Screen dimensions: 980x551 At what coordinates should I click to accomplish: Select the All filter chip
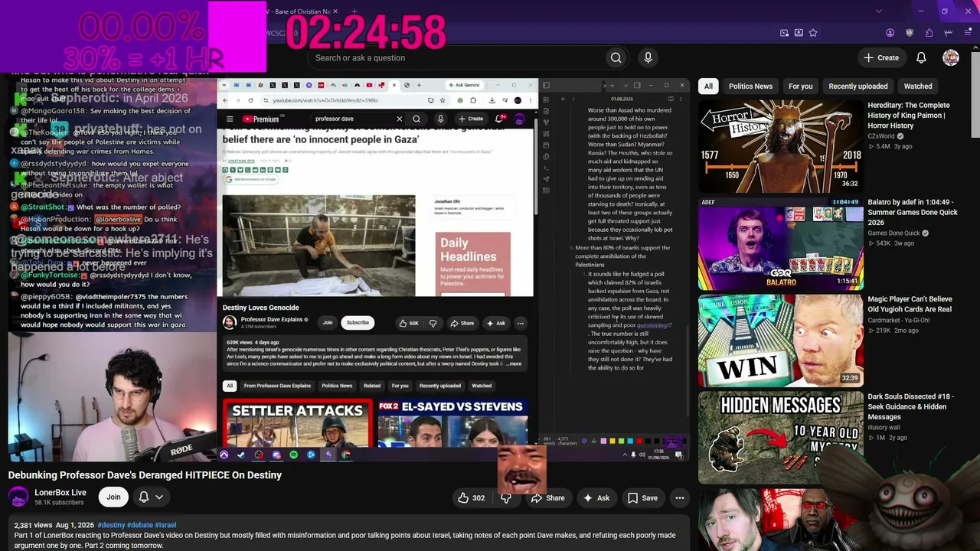(x=708, y=86)
